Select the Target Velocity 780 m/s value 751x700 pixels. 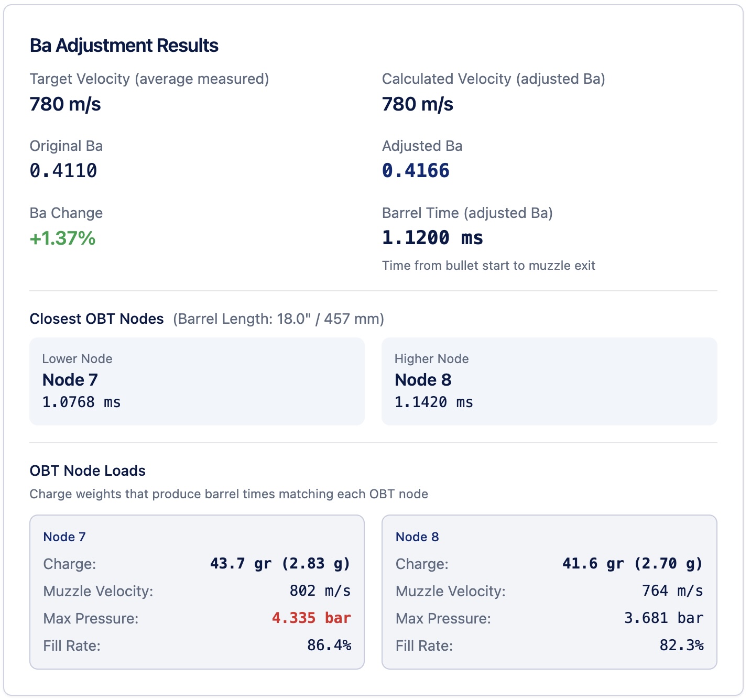65,104
